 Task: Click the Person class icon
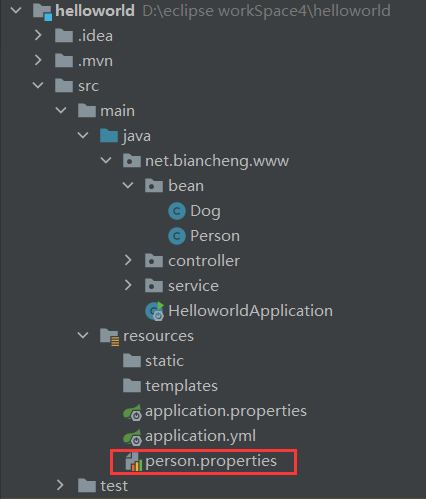tap(177, 236)
